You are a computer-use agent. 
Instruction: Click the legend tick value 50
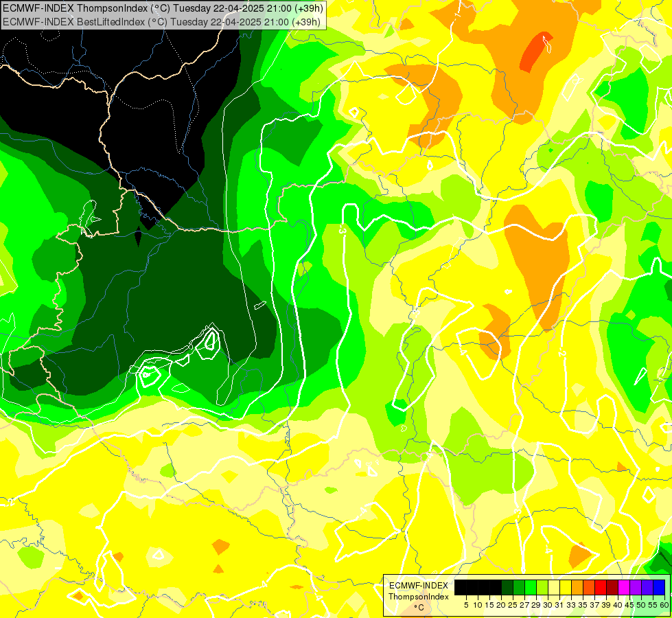641,605
